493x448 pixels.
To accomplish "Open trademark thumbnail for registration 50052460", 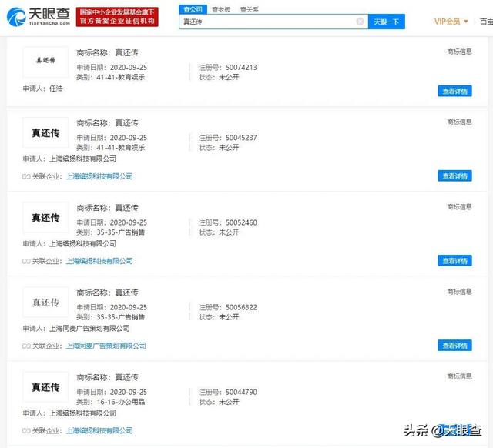I will coord(45,217).
